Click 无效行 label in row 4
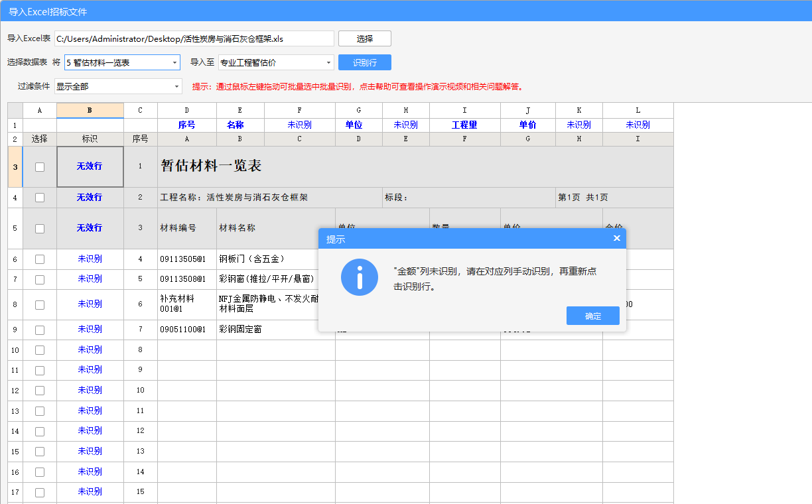Viewport: 812px width, 504px height. pos(90,198)
